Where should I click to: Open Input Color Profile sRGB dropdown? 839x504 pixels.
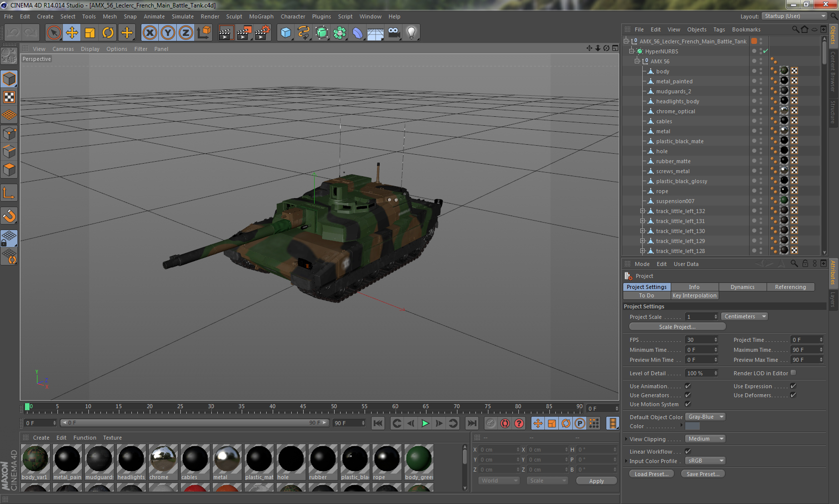click(x=705, y=461)
